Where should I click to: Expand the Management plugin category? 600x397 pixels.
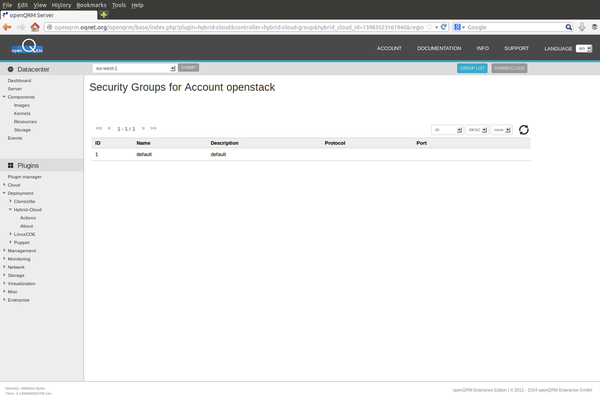(x=4, y=250)
